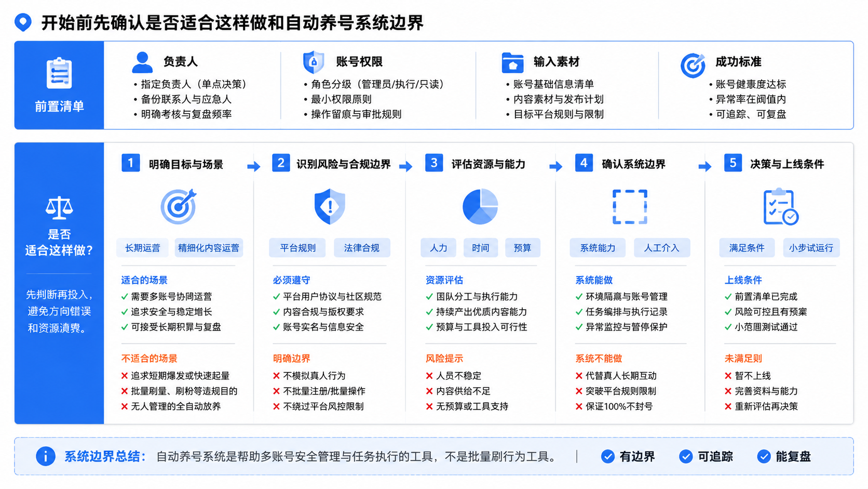Viewport: 868px width, 489px height.
Task: Click the target-with-arrow icon under 明确目标与场景
Action: tap(179, 206)
